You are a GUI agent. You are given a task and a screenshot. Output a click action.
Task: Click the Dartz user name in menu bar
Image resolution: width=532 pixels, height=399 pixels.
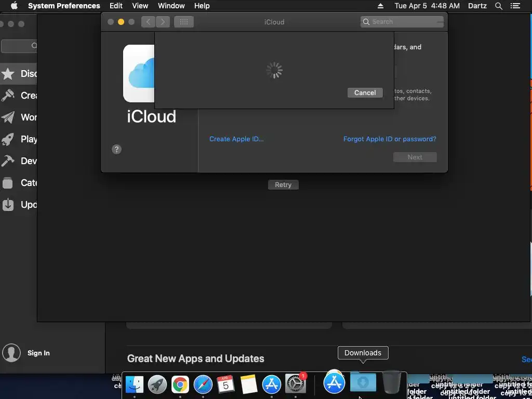tap(477, 6)
